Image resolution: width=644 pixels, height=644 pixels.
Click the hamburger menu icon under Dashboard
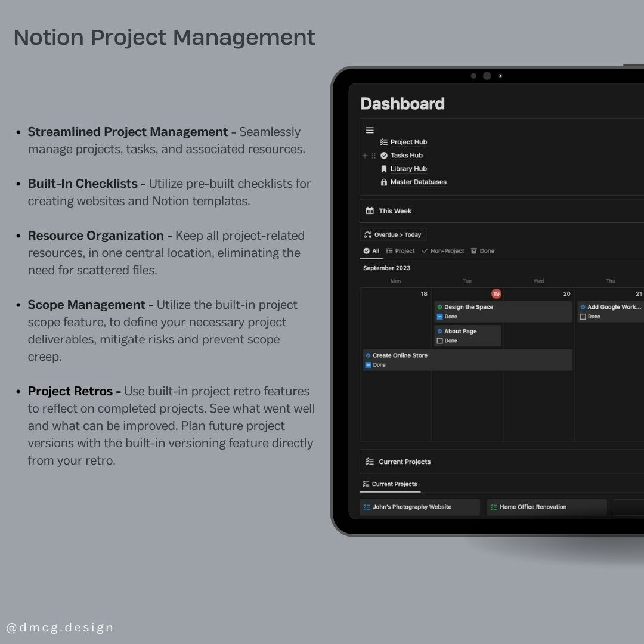pyautogui.click(x=370, y=130)
